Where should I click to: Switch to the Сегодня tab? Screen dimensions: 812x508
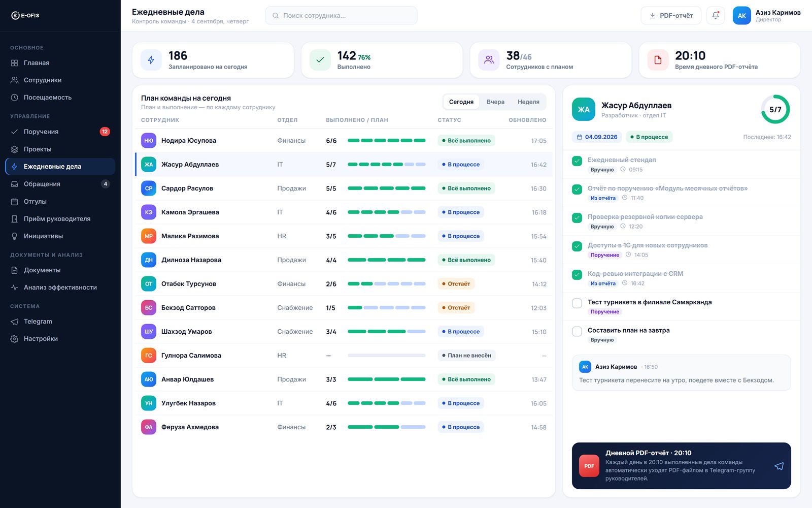coord(461,102)
